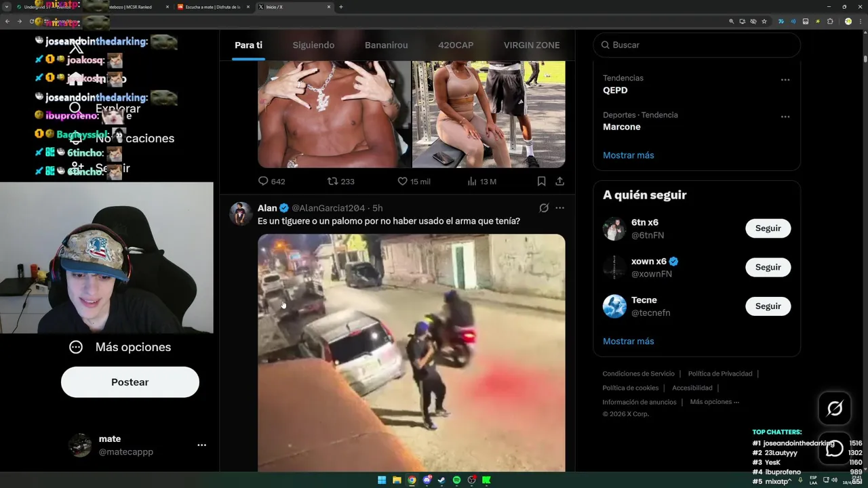Follow Tecne account
868x488 pixels.
tap(768, 306)
